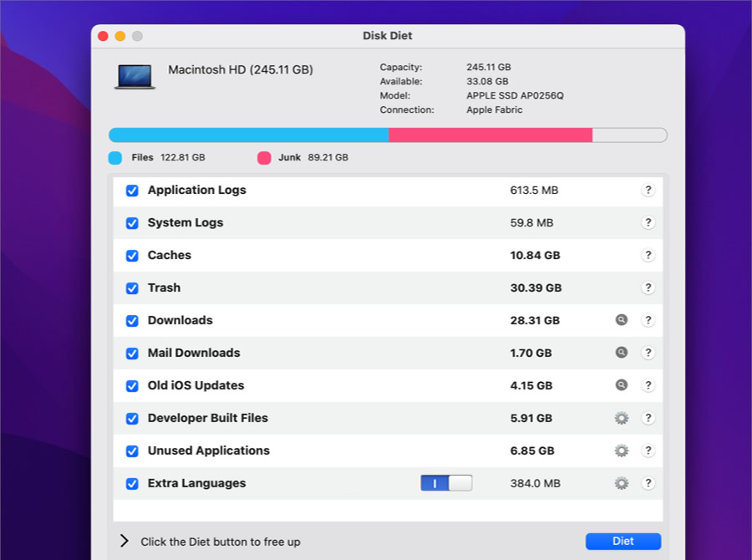Open Unused Applications gear settings
The width and height of the screenshot is (752, 560).
point(622,451)
